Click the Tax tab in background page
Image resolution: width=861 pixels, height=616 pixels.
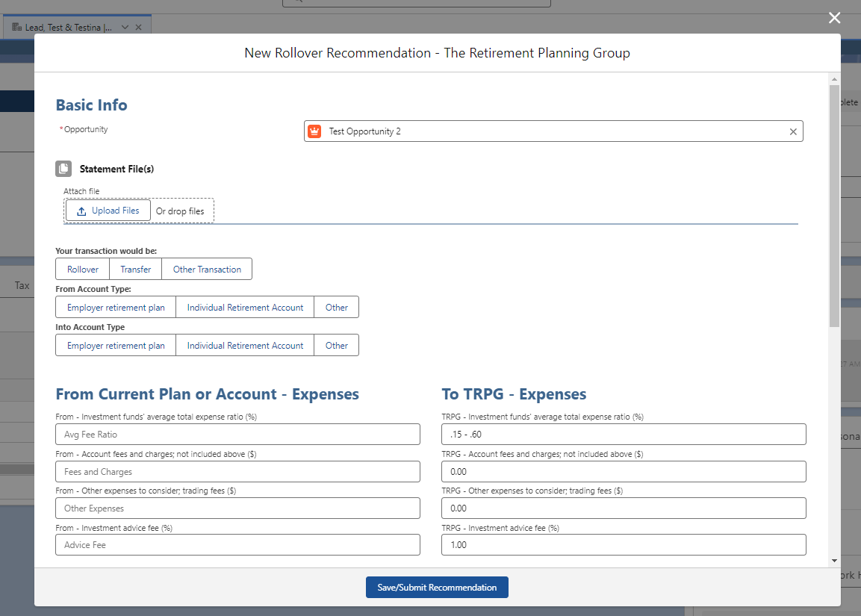click(22, 285)
